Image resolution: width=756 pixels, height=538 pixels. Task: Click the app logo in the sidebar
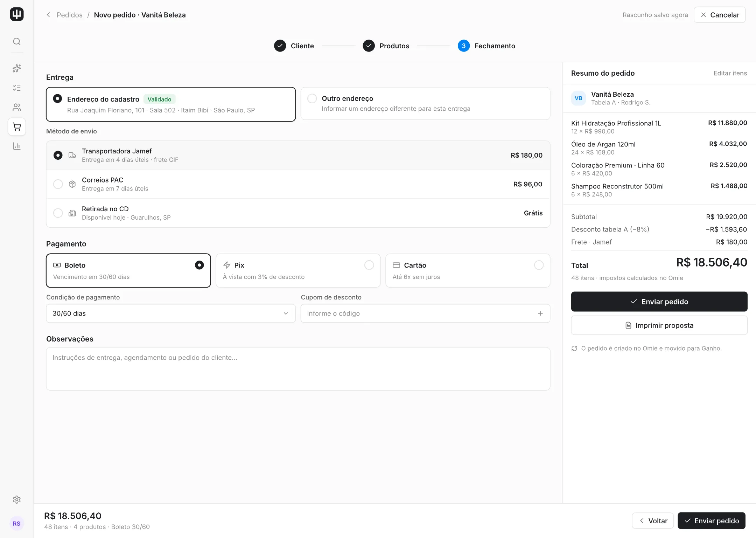(16, 14)
